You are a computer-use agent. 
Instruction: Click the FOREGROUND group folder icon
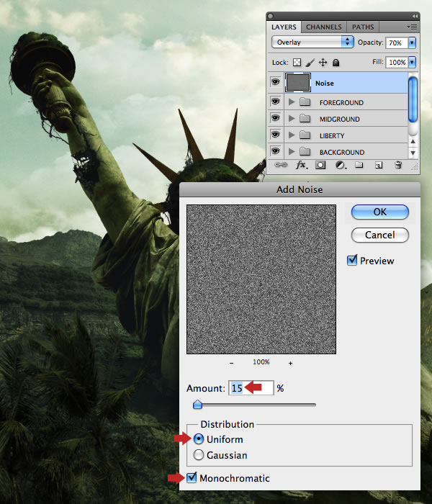[305, 102]
